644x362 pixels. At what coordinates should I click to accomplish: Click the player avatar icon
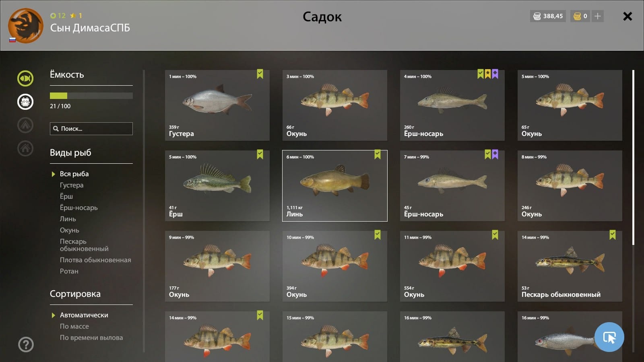[x=26, y=25]
